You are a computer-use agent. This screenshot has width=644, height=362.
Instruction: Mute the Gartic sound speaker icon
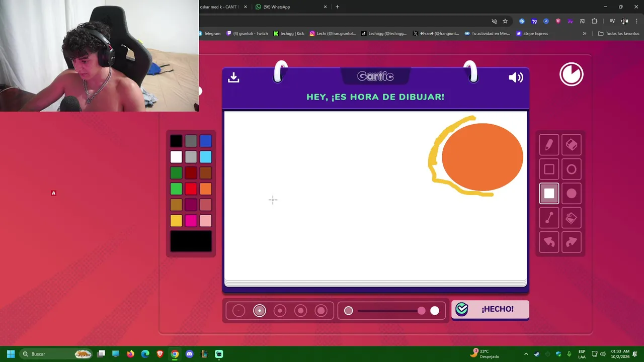click(516, 77)
